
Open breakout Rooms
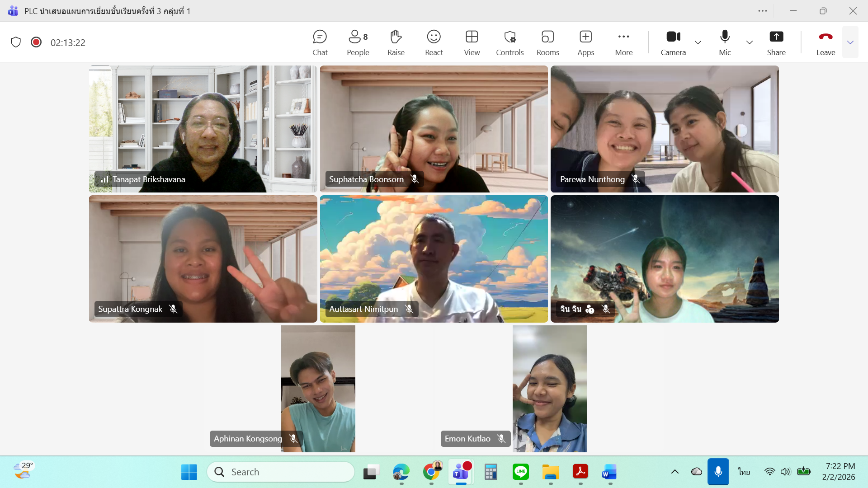point(547,42)
